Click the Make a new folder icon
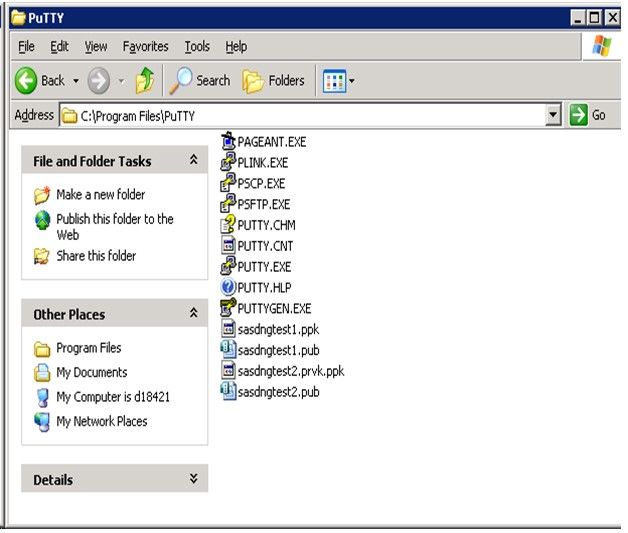 pos(42,195)
